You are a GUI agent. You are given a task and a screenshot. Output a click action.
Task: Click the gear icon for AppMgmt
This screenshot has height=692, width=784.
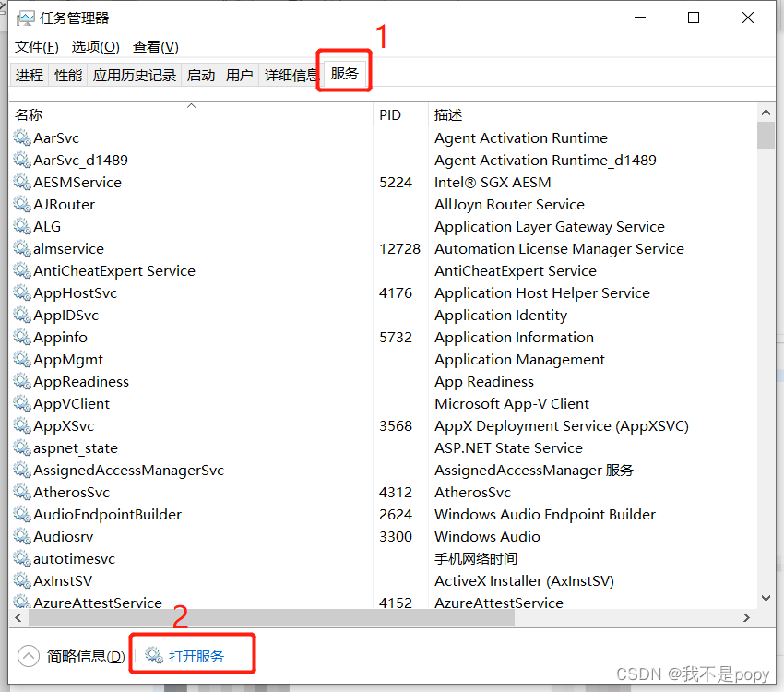pos(22,359)
